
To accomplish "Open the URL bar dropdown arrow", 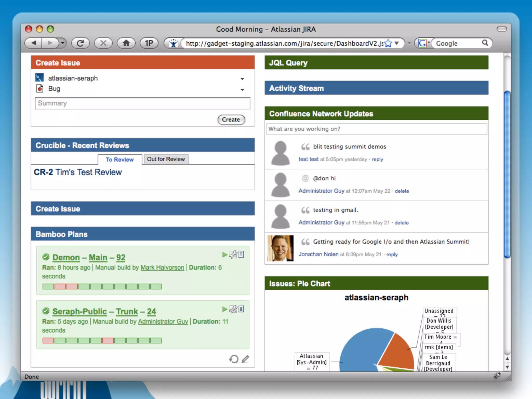I will (397, 43).
